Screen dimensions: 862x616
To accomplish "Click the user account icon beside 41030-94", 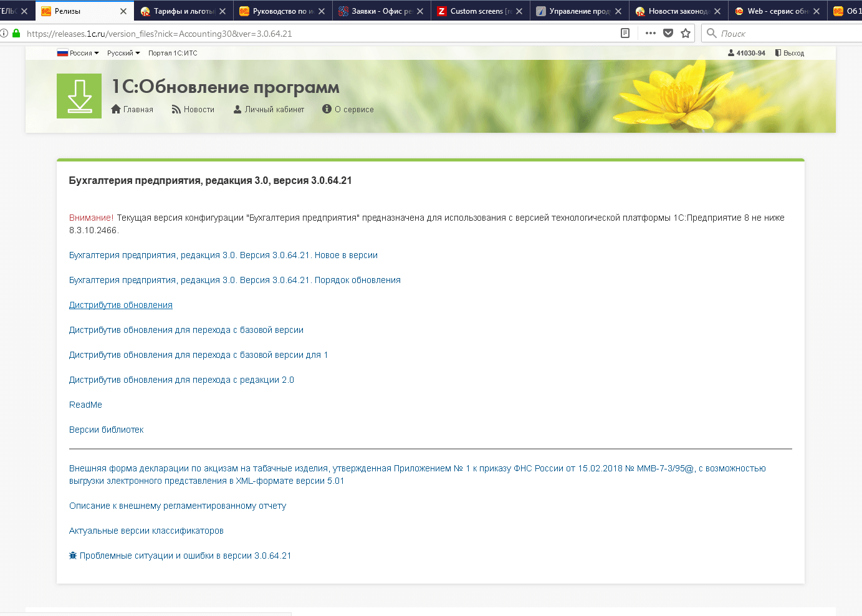I will (x=731, y=53).
